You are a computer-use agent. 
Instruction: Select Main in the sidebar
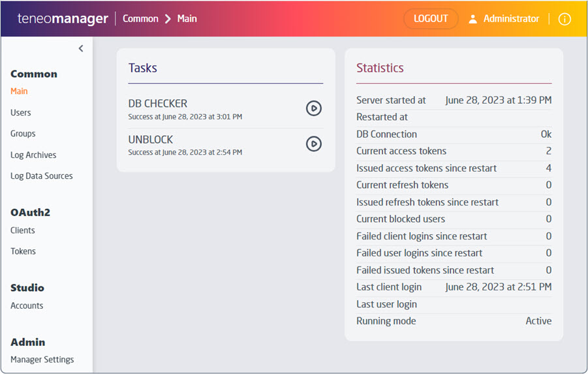coord(19,91)
